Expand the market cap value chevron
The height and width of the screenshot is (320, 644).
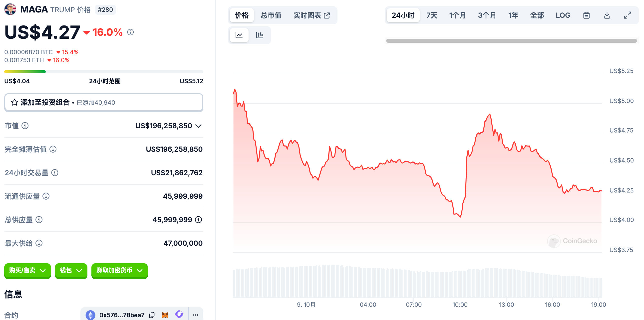tap(199, 126)
